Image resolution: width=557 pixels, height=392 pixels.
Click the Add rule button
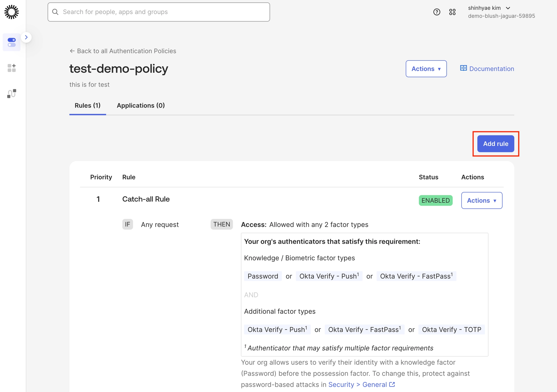[x=495, y=144]
